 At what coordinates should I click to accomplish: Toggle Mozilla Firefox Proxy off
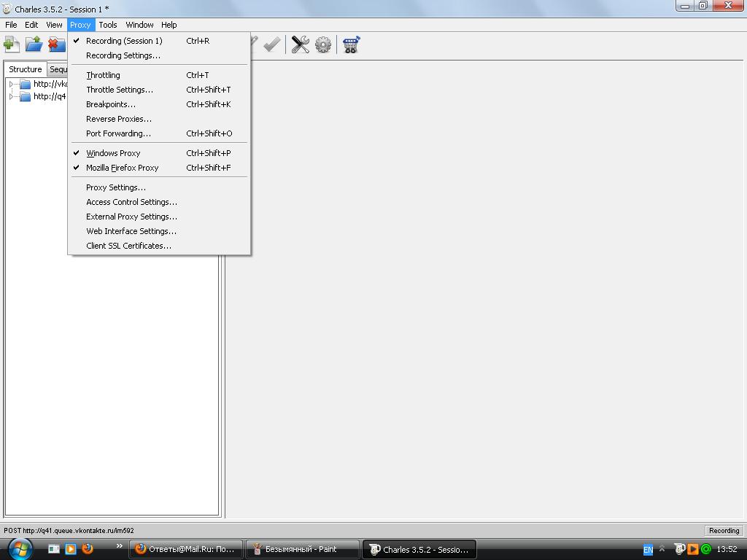[159, 168]
